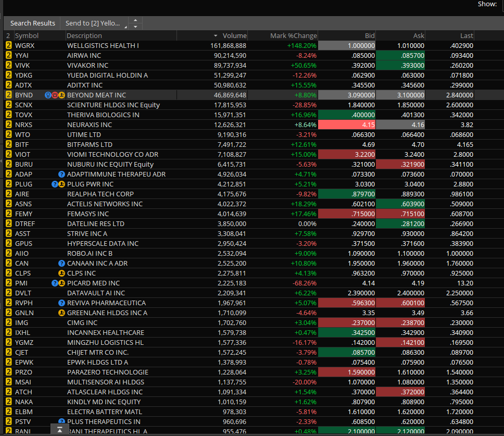
Task: Click the yellow 2 link badge for DVLT
Action: pyautogui.click(x=9, y=293)
